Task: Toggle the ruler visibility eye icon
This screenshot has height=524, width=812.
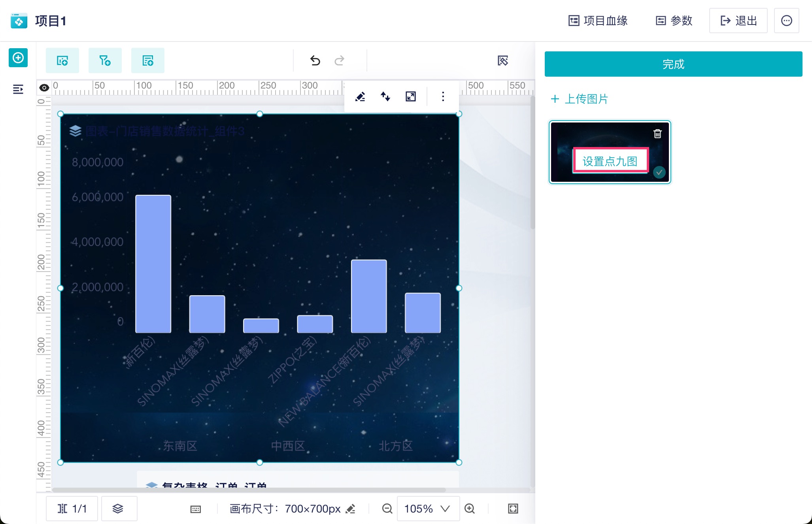Action: 44,88
